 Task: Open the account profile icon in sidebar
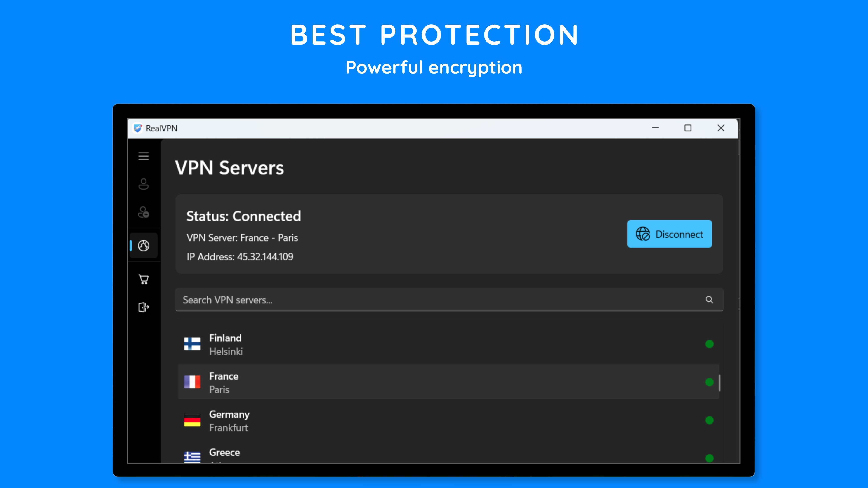point(144,184)
